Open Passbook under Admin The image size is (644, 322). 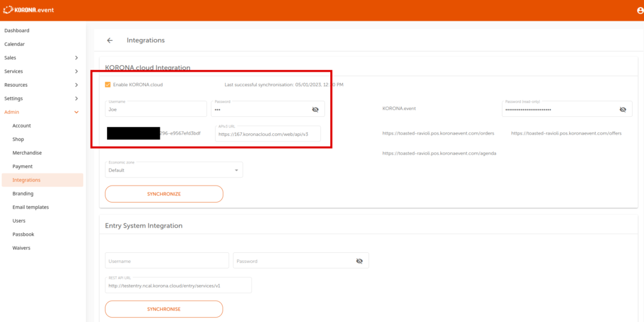23,234
